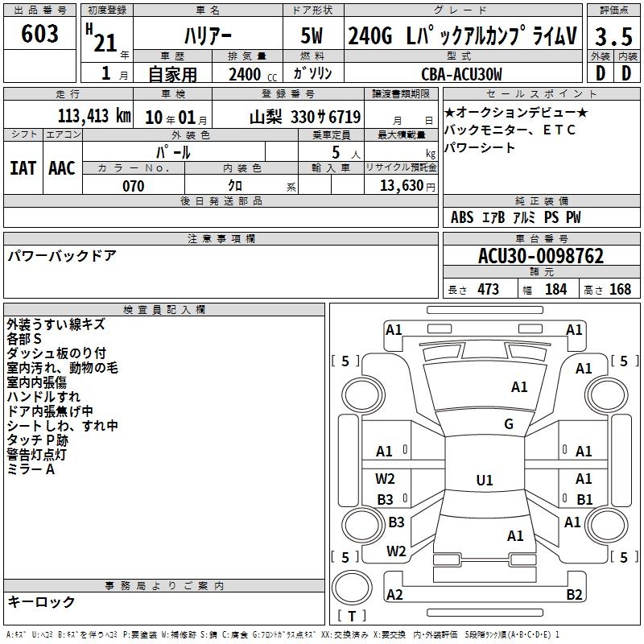Click the length value 473
Screen dimensions: 644x644
tap(488, 290)
